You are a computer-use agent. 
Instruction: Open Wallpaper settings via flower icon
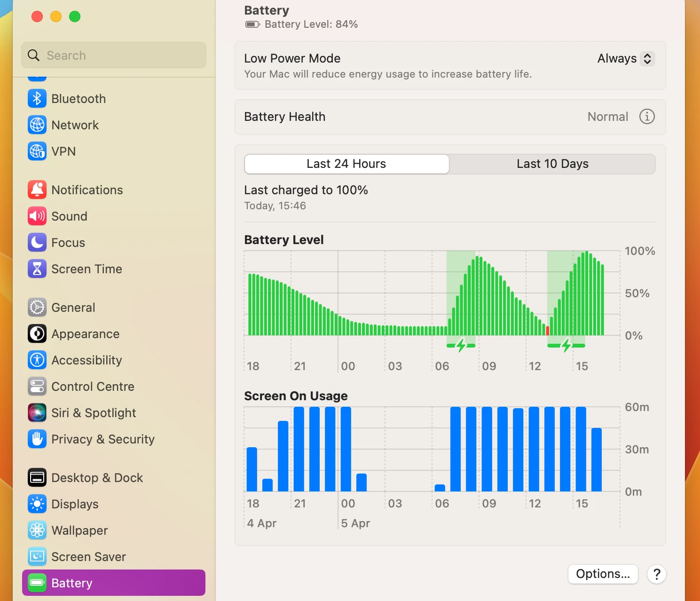(37, 530)
